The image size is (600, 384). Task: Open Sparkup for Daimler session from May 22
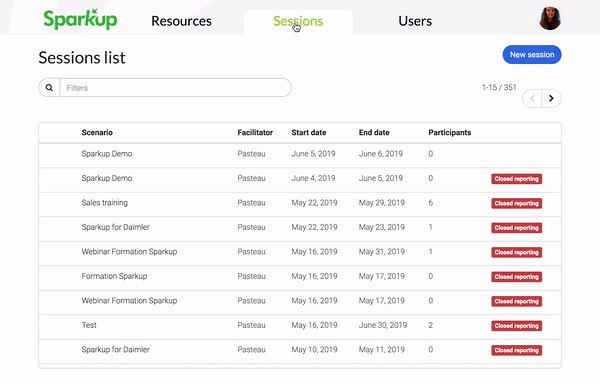[x=300, y=229]
